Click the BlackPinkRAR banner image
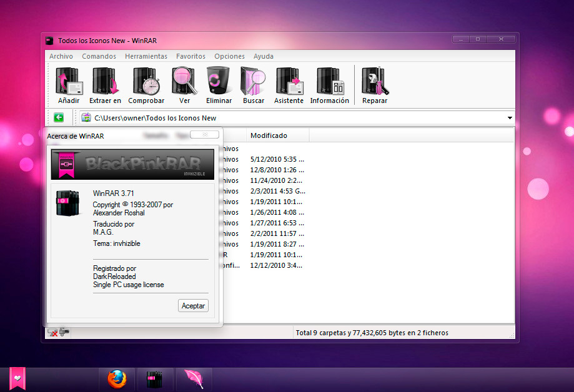Viewport: 574px width, 392px height. (x=132, y=164)
